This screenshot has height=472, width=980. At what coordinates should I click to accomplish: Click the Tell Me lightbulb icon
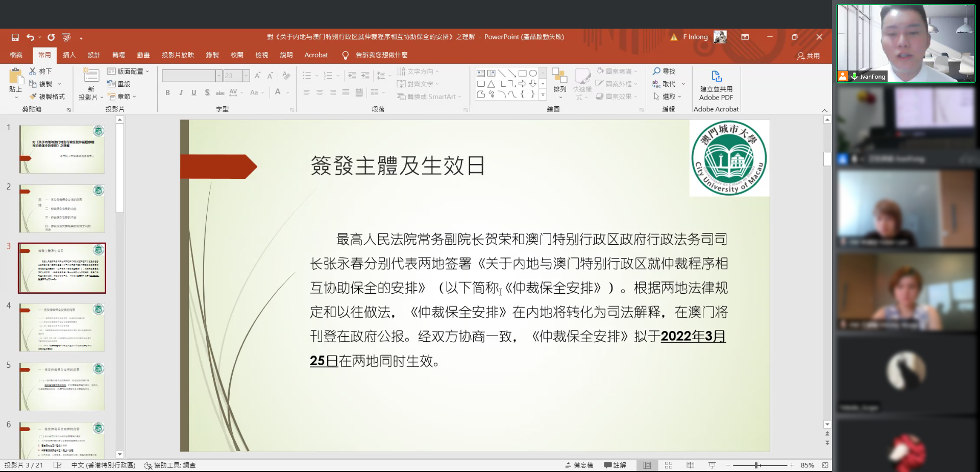click(x=346, y=55)
